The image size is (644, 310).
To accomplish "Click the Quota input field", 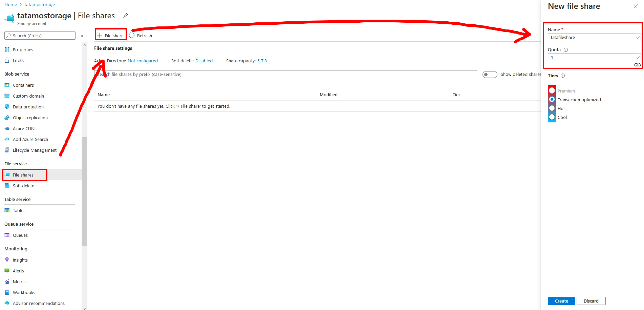I will (x=594, y=57).
